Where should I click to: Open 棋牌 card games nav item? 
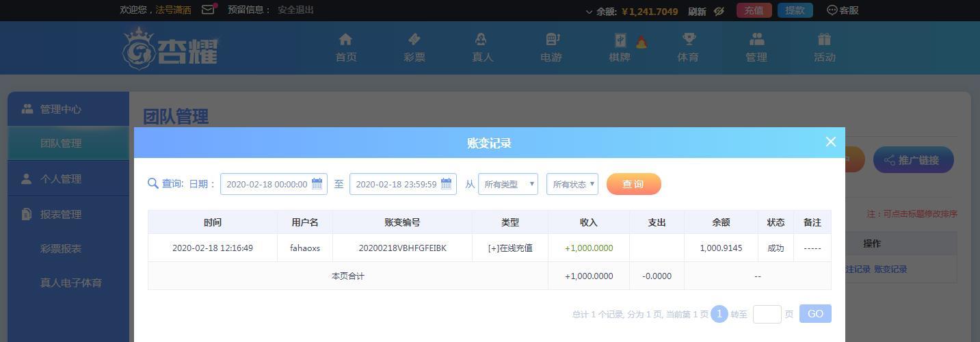pos(620,48)
